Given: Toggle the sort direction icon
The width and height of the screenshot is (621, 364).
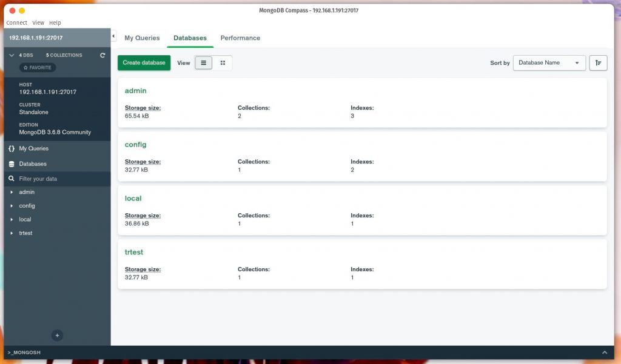Looking at the screenshot, I should click(x=599, y=62).
